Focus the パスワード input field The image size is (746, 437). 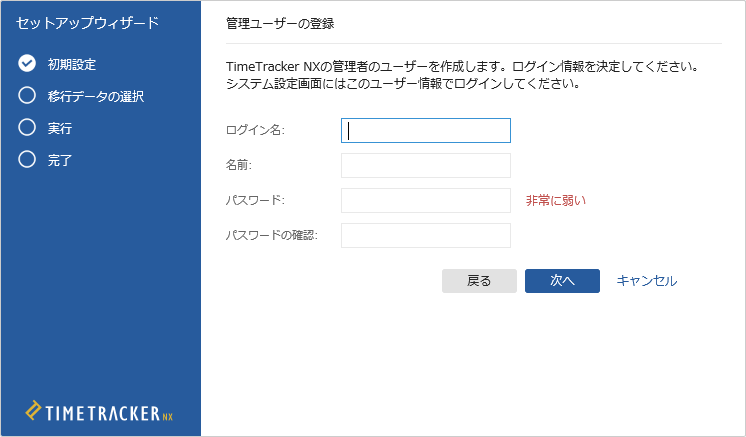click(426, 200)
